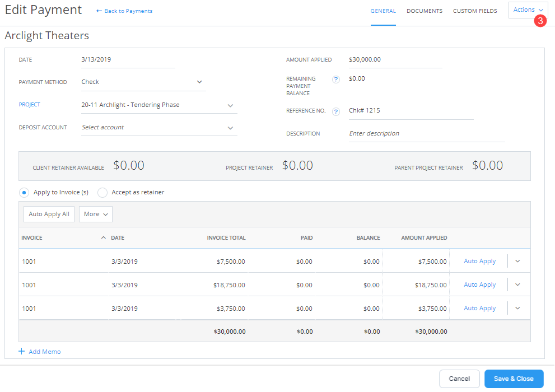Expand row options for $18,750.00 invoice
This screenshot has height=392, width=555.
[517, 284]
